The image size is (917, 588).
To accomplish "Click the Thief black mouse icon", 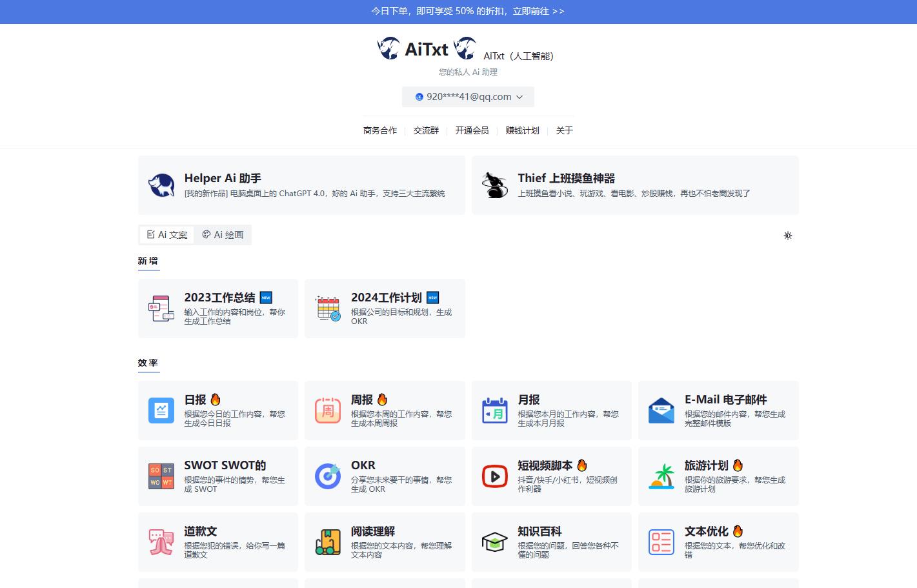I will click(494, 185).
